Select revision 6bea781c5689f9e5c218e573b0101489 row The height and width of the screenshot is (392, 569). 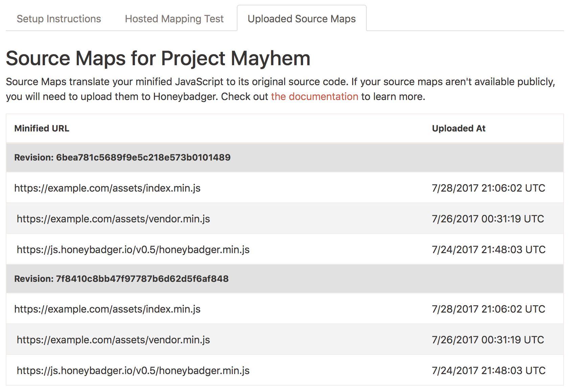tap(122, 157)
